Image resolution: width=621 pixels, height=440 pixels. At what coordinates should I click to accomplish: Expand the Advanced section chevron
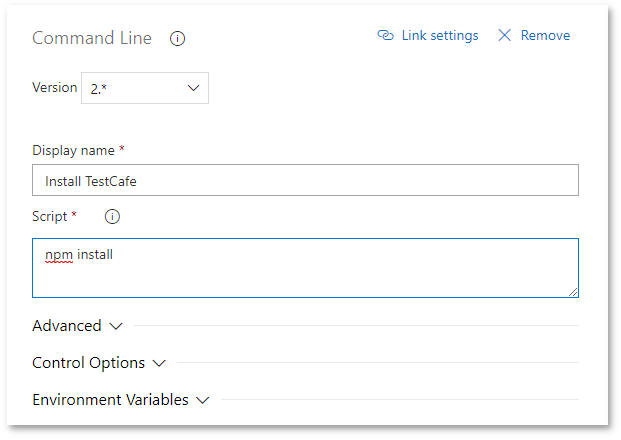(x=115, y=326)
